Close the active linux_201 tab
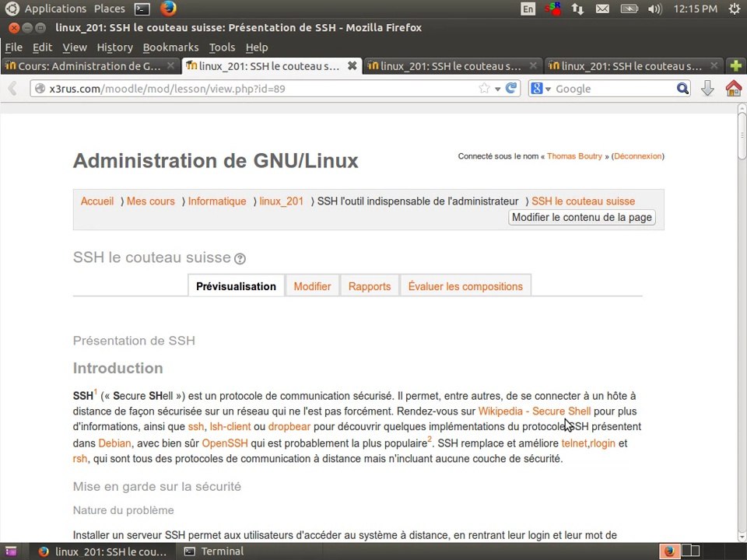The width and height of the screenshot is (747, 560). [352, 65]
